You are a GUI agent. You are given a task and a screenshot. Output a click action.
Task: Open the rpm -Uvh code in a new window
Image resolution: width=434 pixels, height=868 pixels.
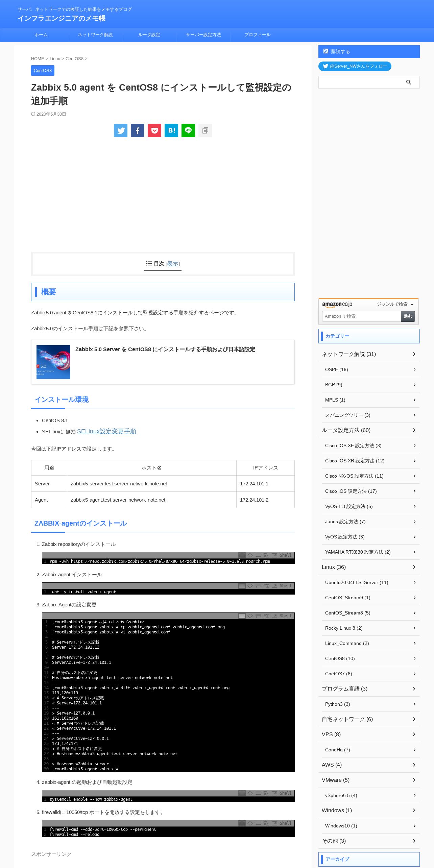click(x=274, y=555)
